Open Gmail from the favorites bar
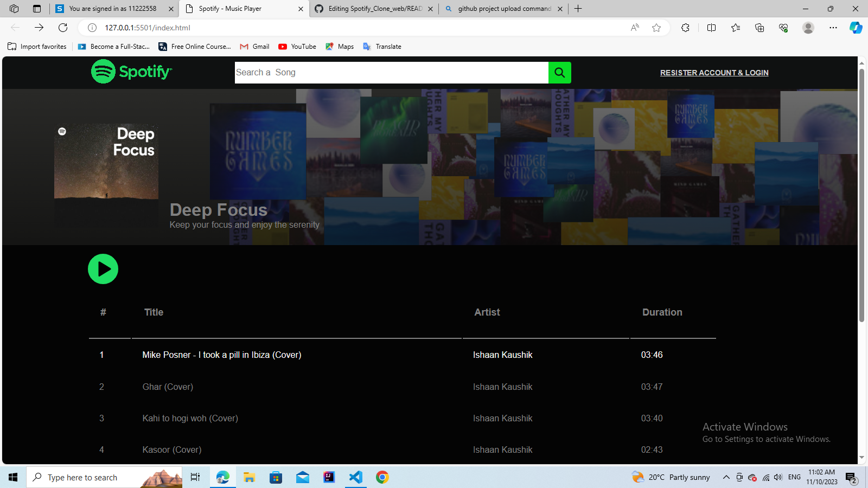The image size is (868, 488). [254, 47]
